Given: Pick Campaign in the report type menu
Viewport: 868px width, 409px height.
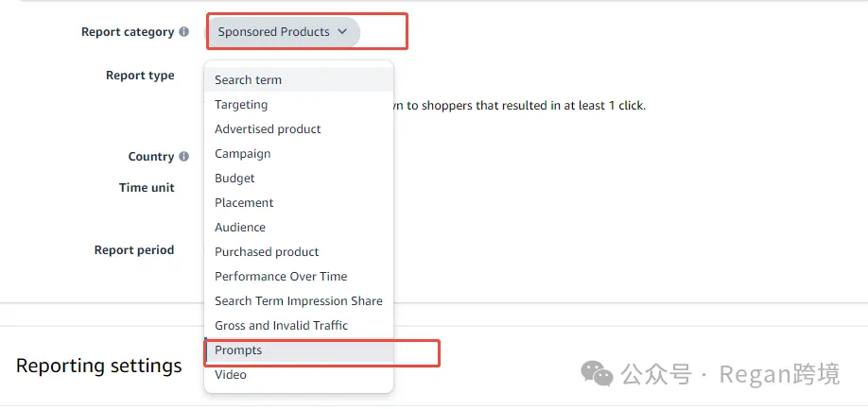Looking at the screenshot, I should point(242,154).
